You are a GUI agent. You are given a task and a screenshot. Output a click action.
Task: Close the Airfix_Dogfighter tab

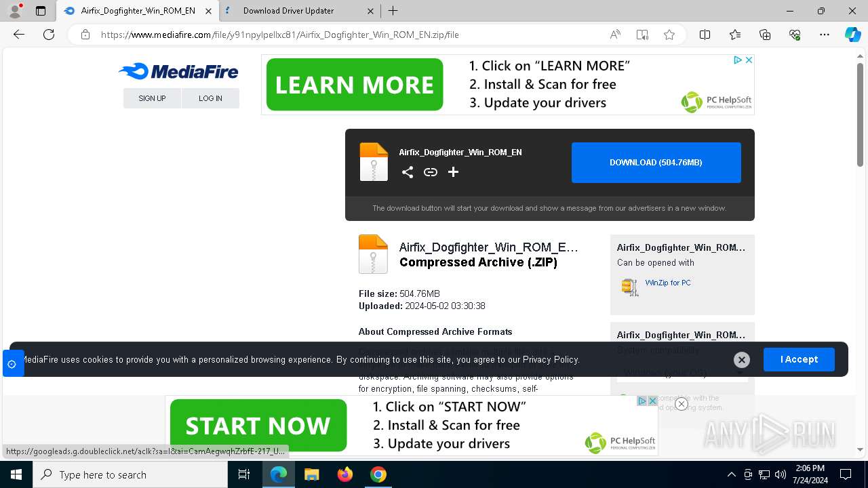click(x=208, y=11)
